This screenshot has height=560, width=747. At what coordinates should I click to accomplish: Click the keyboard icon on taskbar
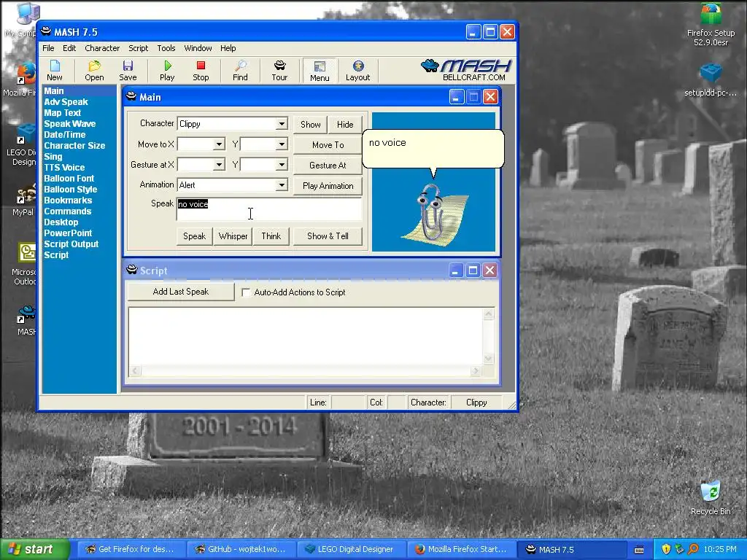(639, 550)
